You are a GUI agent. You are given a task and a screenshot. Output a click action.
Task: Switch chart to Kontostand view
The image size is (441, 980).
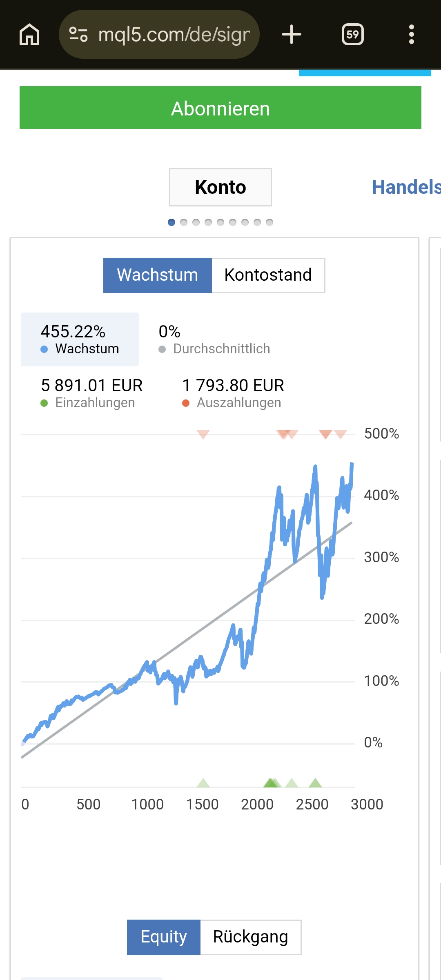coord(268,275)
